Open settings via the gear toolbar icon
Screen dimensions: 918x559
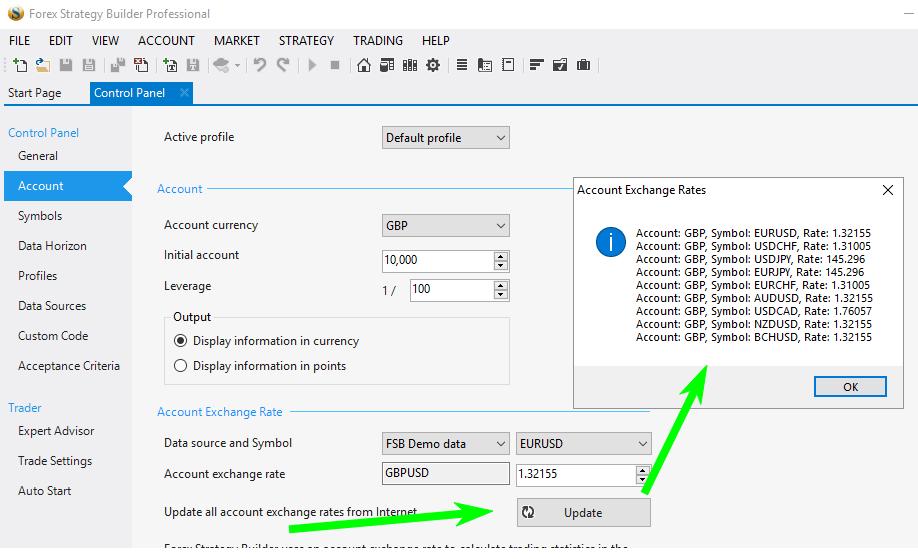(433, 65)
